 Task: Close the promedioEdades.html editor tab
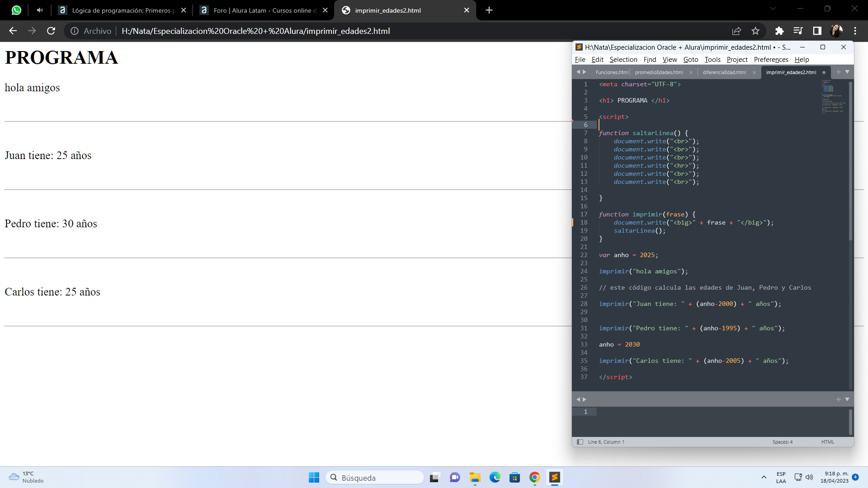[691, 72]
